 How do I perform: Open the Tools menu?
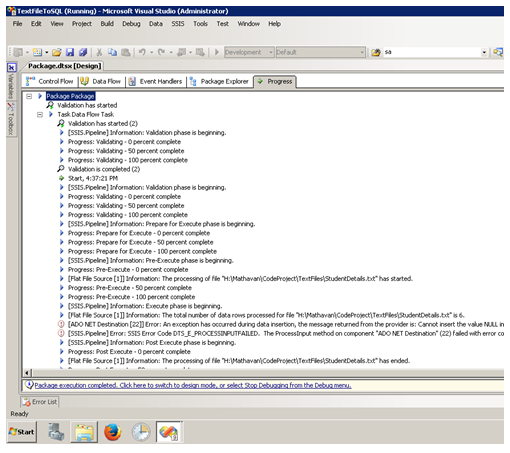click(200, 24)
